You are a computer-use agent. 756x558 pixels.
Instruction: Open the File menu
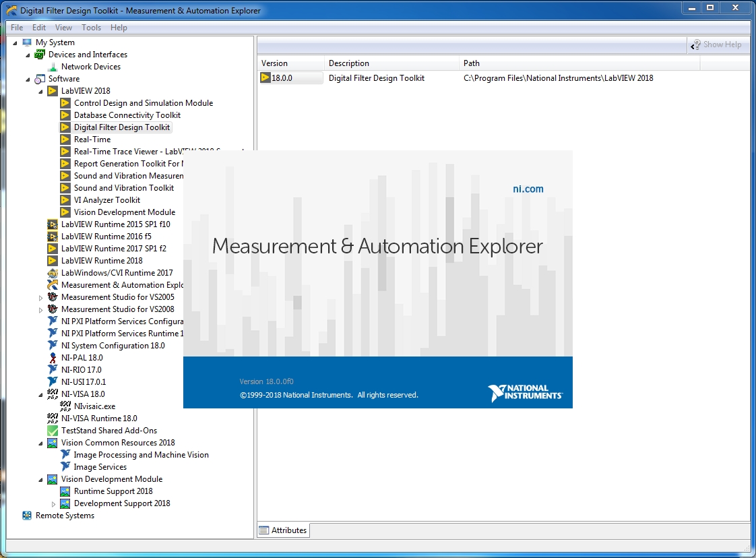pos(17,28)
